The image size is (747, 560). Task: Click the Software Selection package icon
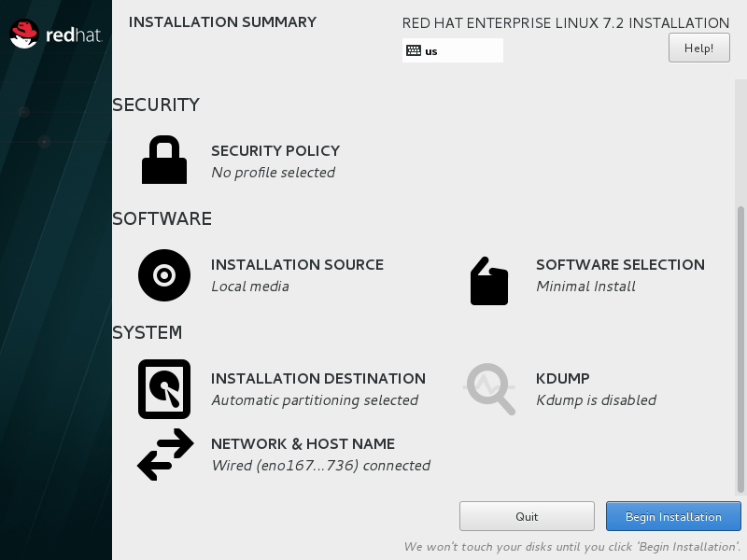tap(489, 281)
